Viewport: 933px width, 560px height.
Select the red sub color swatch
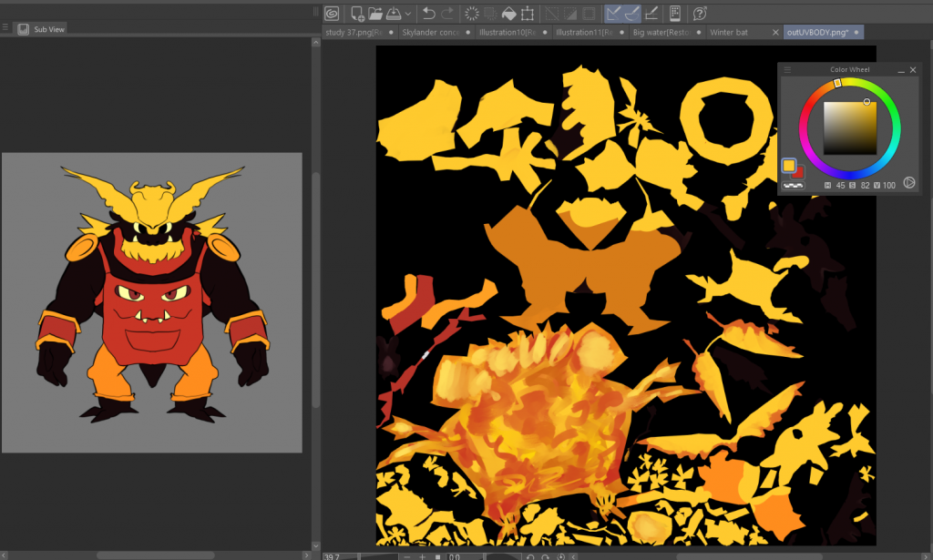(797, 173)
